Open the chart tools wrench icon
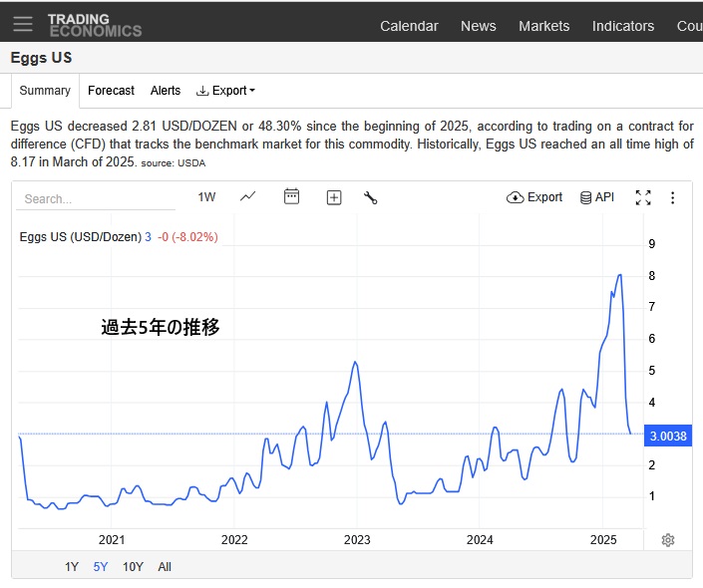The image size is (703, 588). click(x=371, y=197)
